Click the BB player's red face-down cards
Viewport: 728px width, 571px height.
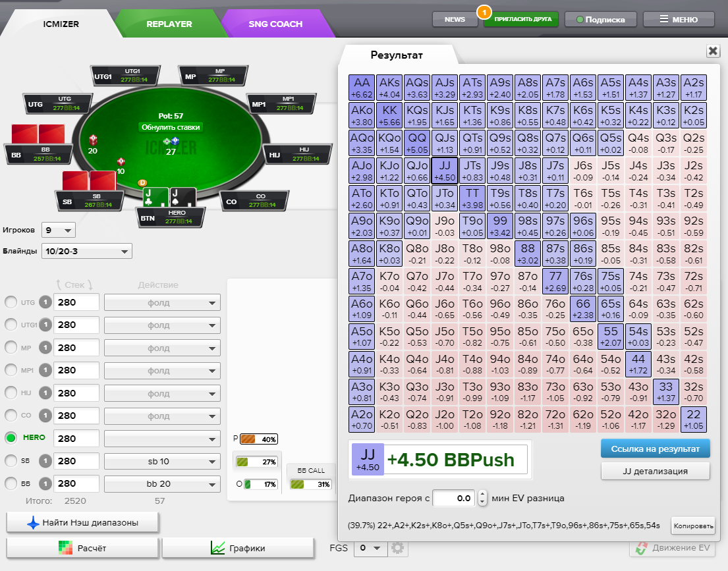tap(38, 134)
